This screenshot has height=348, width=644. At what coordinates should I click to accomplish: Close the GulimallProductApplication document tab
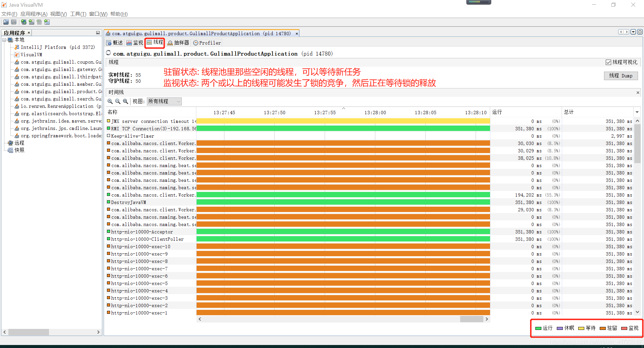click(x=297, y=33)
